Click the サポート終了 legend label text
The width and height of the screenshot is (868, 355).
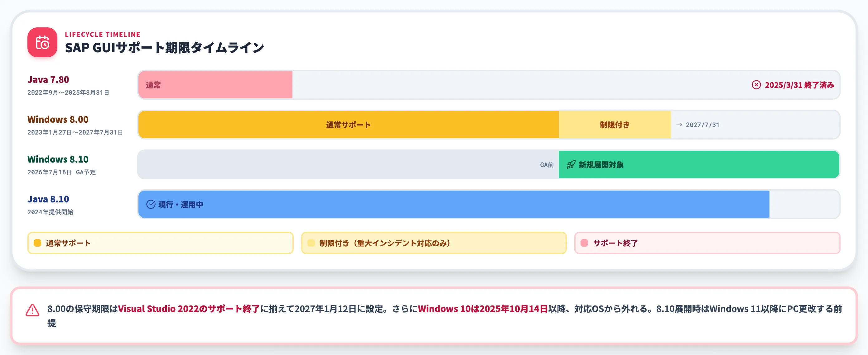click(x=615, y=243)
